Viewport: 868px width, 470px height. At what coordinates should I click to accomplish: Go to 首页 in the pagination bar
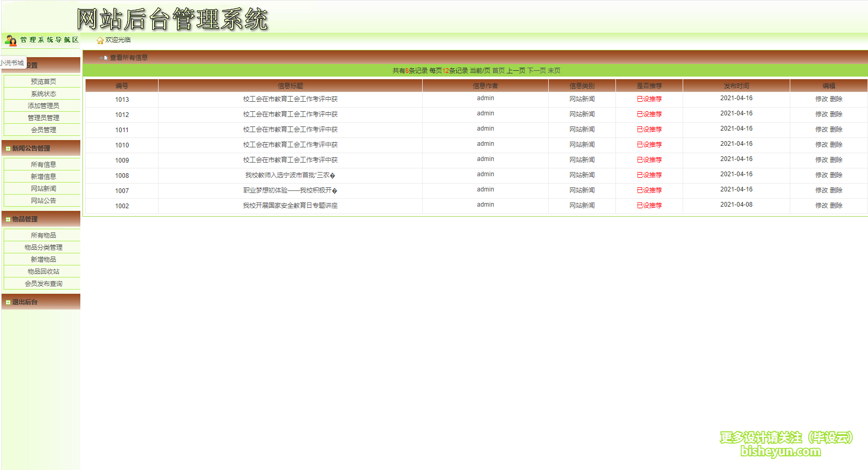click(x=498, y=70)
